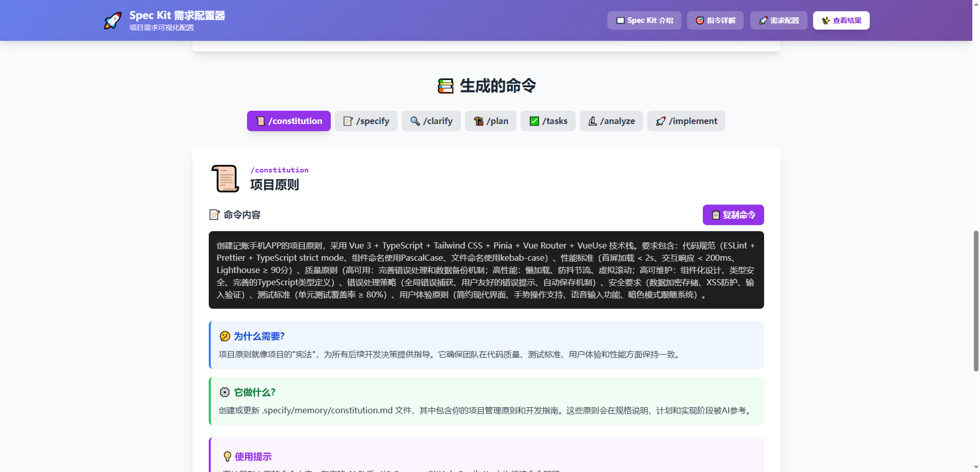Click the scrollbar down arrow
This screenshot has width=980, height=472.
(976, 467)
